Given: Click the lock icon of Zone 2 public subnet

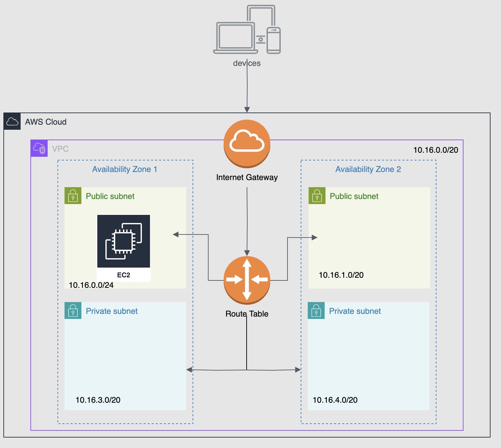Looking at the screenshot, I should (317, 196).
